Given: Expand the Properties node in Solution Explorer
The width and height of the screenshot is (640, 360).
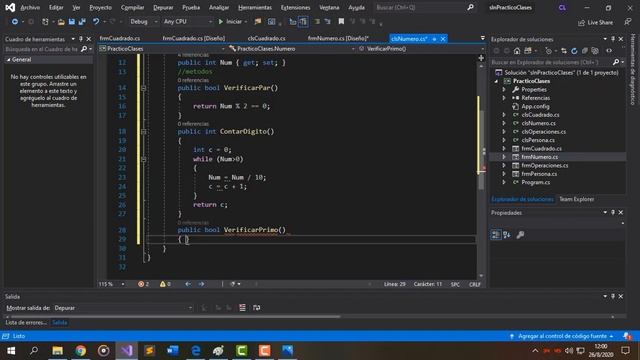Looking at the screenshot, I should click(x=504, y=90).
